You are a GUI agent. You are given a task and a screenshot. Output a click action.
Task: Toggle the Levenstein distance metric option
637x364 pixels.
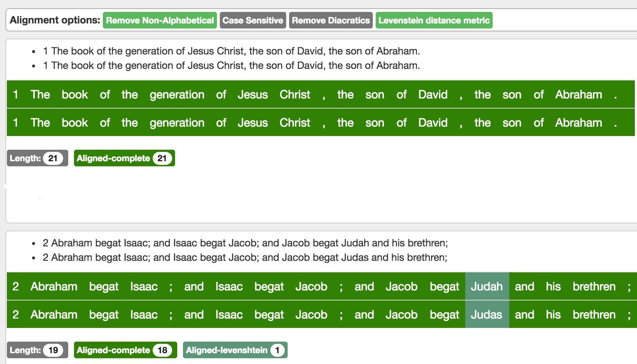click(x=434, y=20)
